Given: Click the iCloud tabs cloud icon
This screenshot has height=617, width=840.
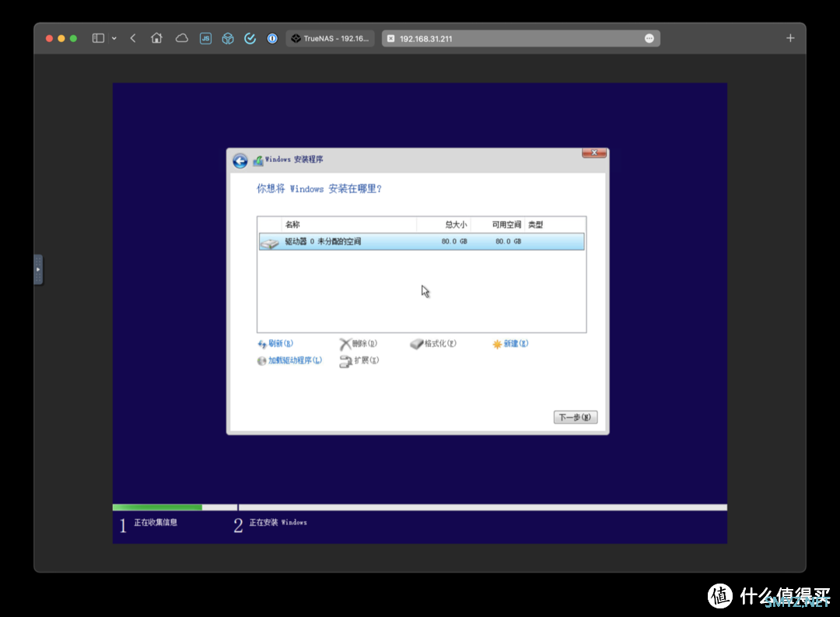Looking at the screenshot, I should coord(181,38).
